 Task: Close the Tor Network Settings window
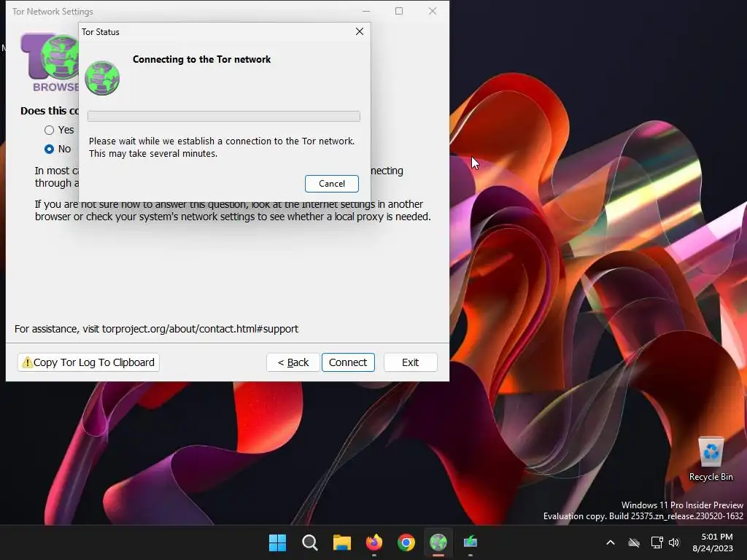432,11
